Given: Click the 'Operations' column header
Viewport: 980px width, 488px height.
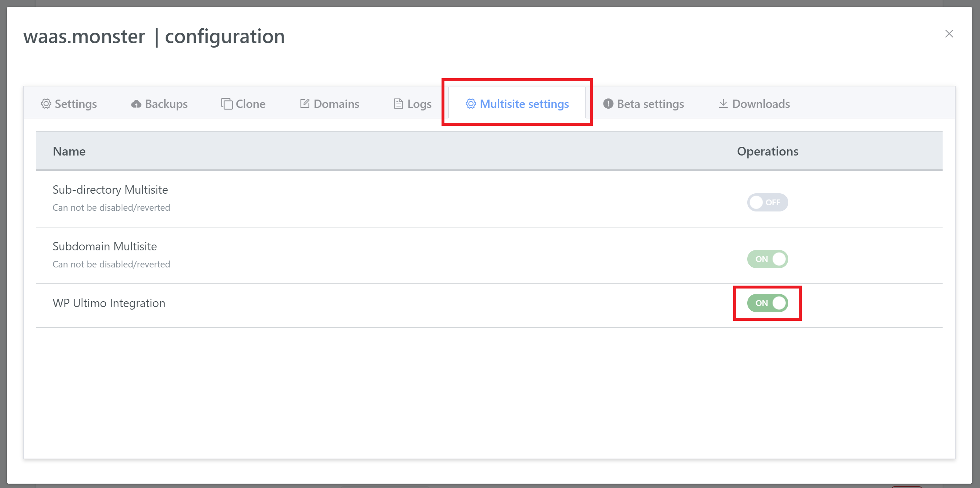Looking at the screenshot, I should [x=767, y=151].
